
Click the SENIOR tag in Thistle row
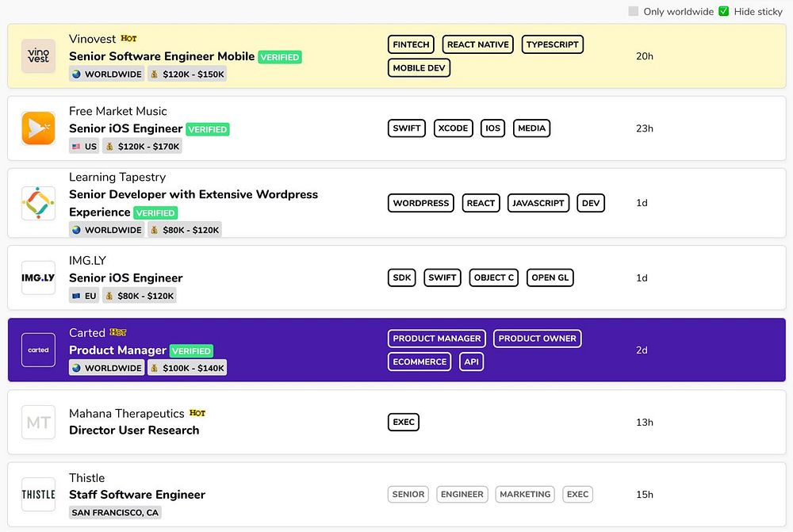pyautogui.click(x=408, y=494)
